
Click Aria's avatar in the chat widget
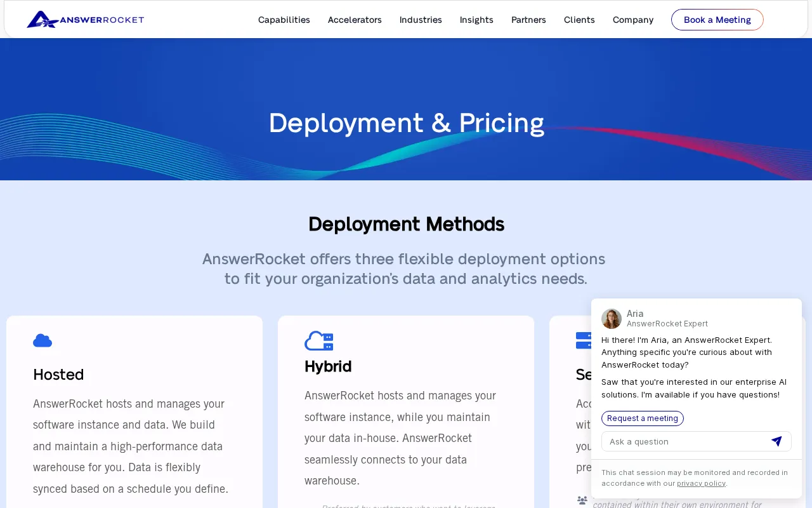click(x=612, y=319)
